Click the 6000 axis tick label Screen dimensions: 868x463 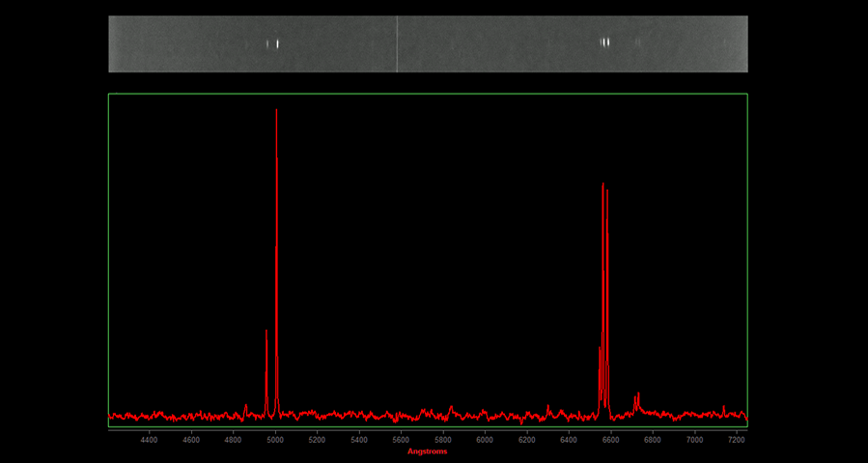click(485, 440)
